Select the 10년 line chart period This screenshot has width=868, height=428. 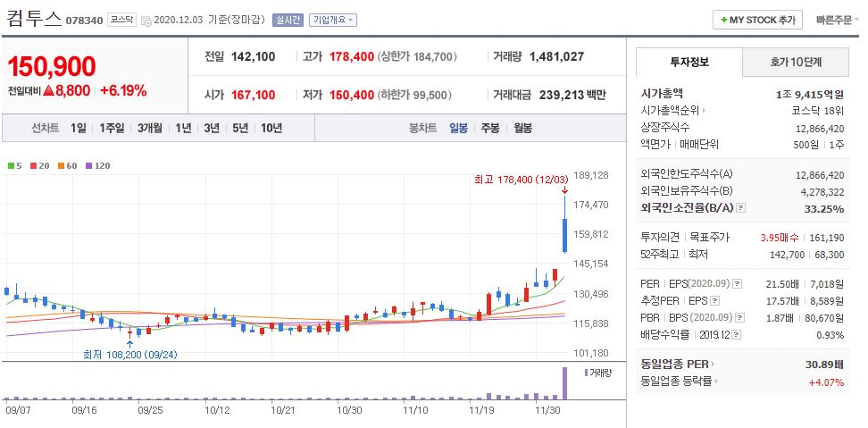[271, 129]
